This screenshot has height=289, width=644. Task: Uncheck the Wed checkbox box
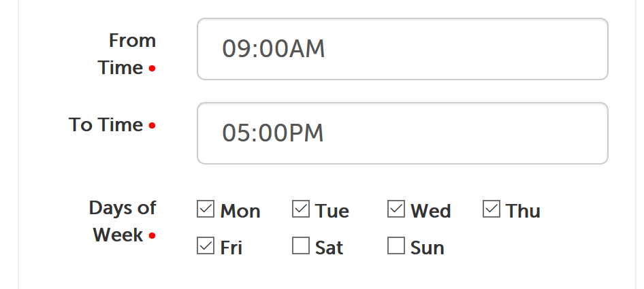(396, 209)
